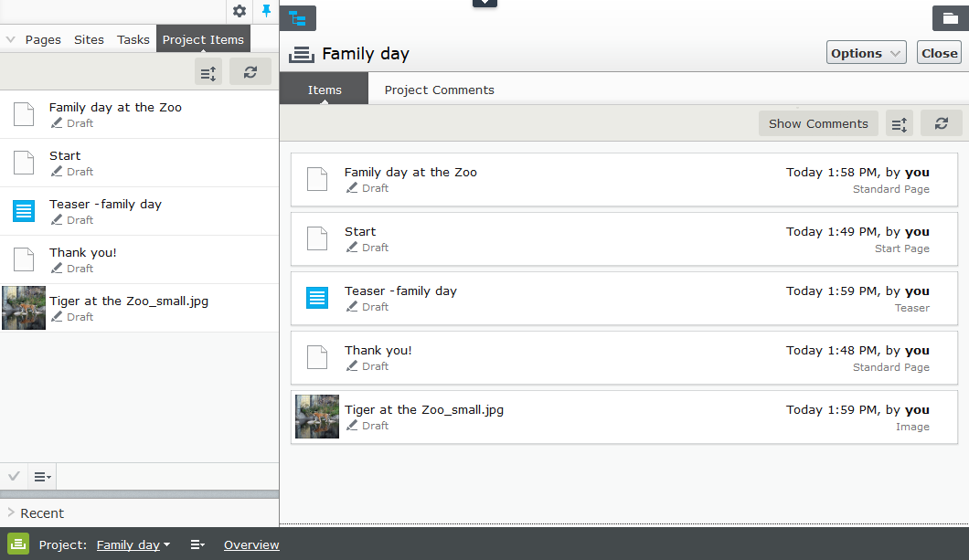Screen dimensions: 969x560
Task: Click the Show Comments button
Action: coord(818,124)
